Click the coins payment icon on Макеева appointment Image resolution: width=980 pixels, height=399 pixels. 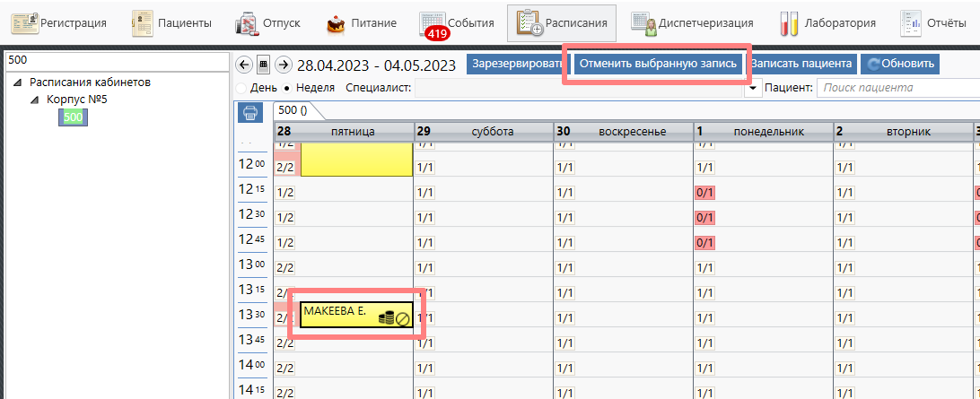click(386, 317)
